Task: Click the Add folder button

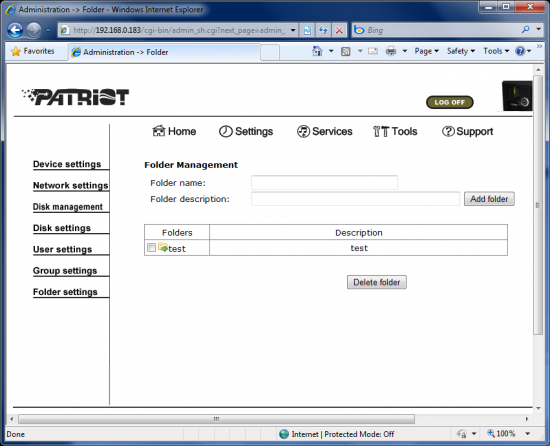Action: pos(489,199)
